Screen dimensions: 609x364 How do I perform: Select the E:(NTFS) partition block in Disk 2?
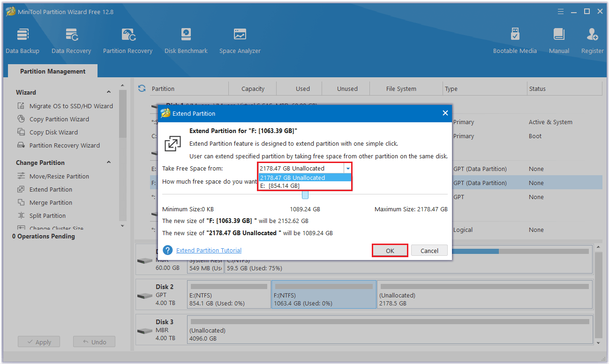pos(229,294)
